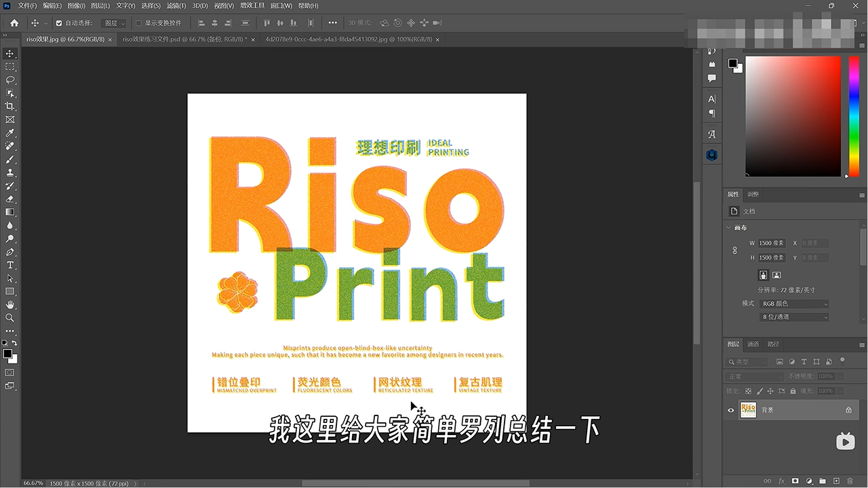Uncheck the 自动选择 checkbox
Image resolution: width=868 pixels, height=488 pixels.
click(x=59, y=23)
